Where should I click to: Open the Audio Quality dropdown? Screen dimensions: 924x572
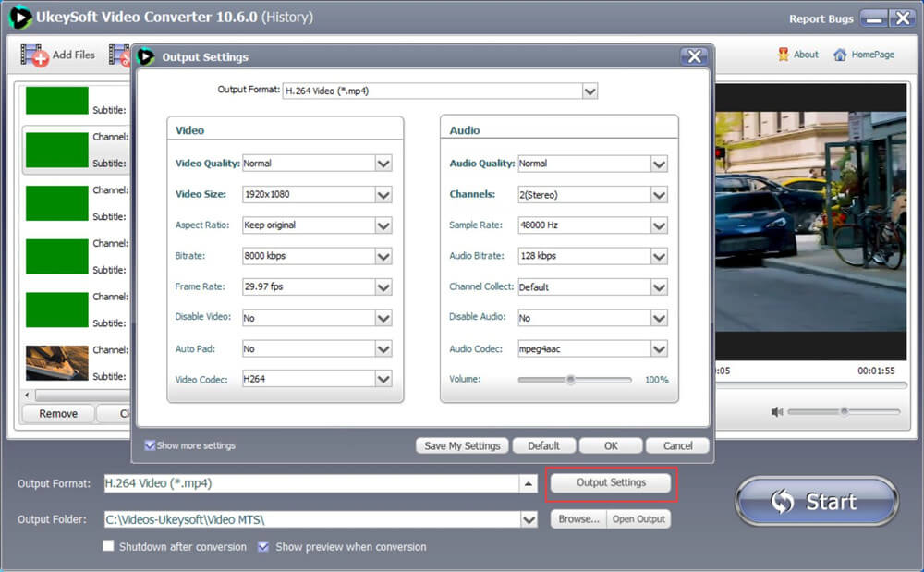point(593,164)
